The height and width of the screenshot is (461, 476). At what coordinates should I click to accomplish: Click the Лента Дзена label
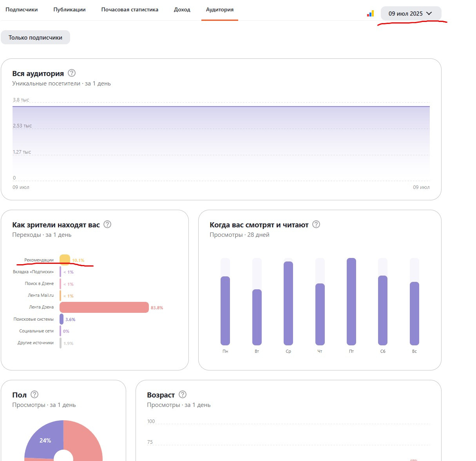(41, 307)
